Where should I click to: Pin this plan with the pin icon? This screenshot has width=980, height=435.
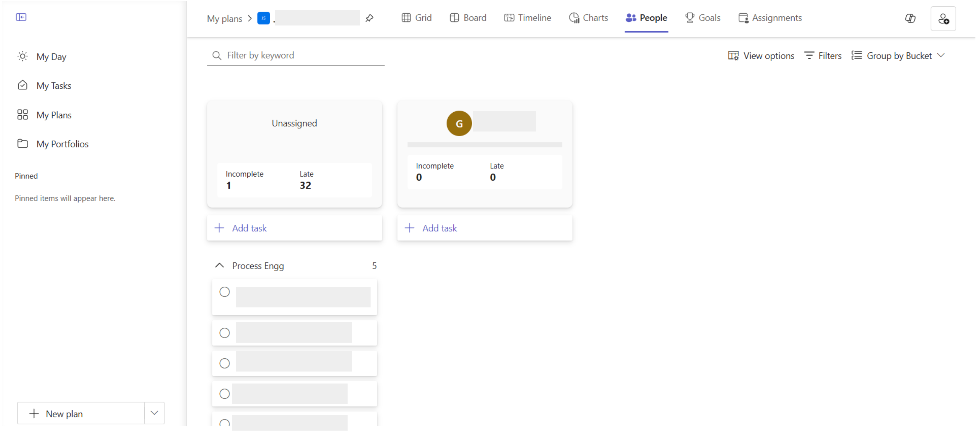coord(369,18)
